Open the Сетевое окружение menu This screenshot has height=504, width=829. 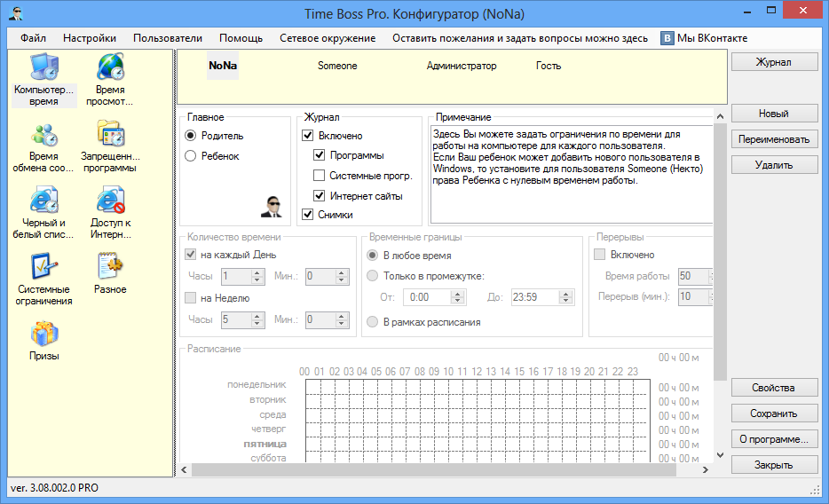coord(328,38)
